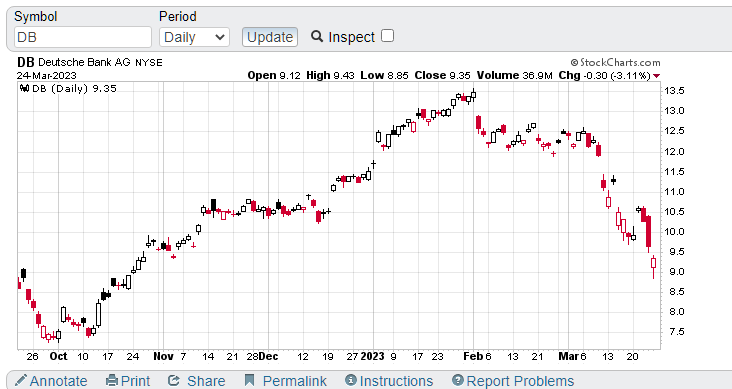This screenshot has height=389, width=732.
Task: Click the 10.0 price axis label
Action: pyautogui.click(x=674, y=232)
